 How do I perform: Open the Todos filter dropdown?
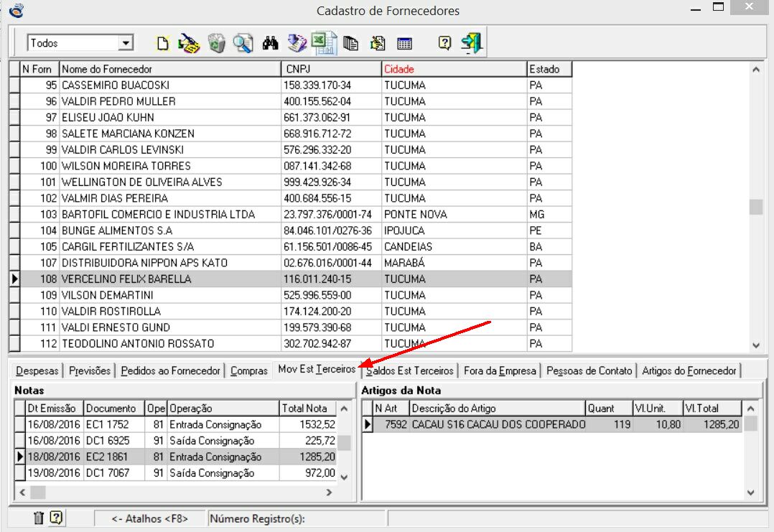(x=126, y=43)
